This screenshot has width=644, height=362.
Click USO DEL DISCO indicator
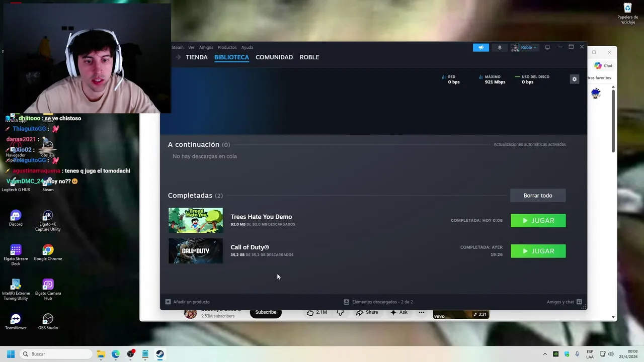click(532, 79)
